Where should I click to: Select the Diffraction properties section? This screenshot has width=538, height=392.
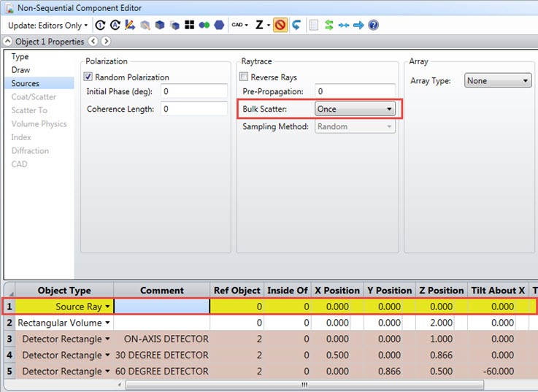coord(30,150)
